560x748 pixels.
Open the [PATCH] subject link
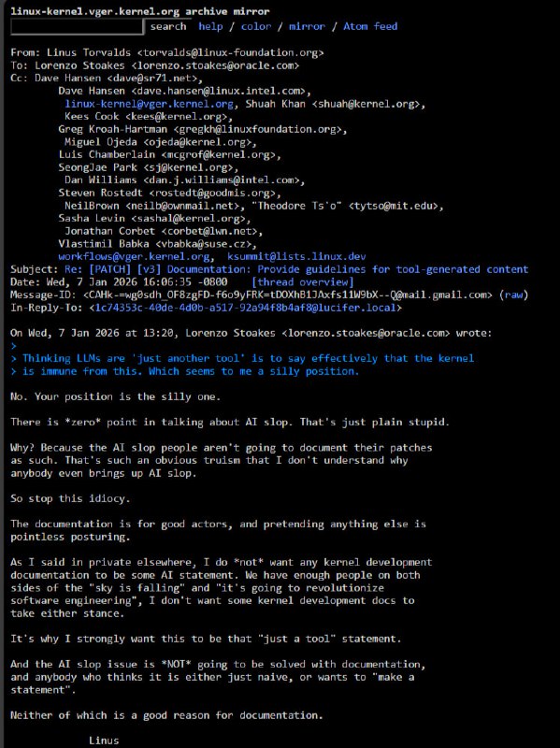(109, 269)
